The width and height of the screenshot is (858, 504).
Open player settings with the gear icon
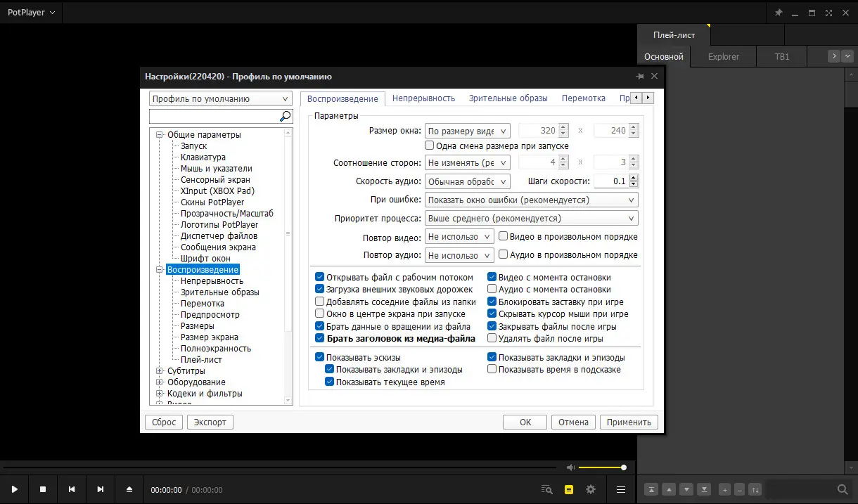591,489
